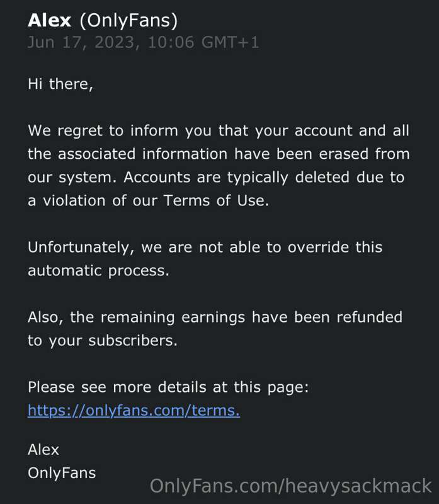Click the line 'the associated information have been erased'
Image resolution: width=439 pixels, height=504 pixels.
click(219, 154)
